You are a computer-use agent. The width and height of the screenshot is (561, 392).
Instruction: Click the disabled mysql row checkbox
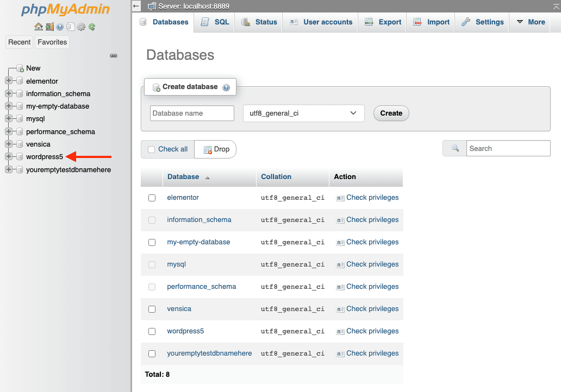pos(152,265)
